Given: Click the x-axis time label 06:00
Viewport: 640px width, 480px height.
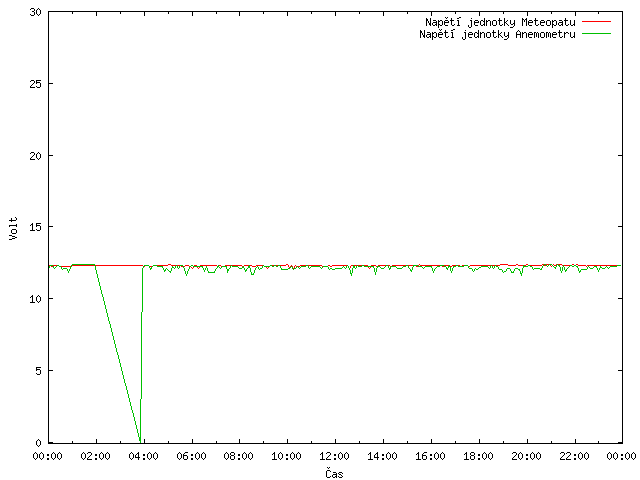Looking at the screenshot, I should pyautogui.click(x=191, y=456).
